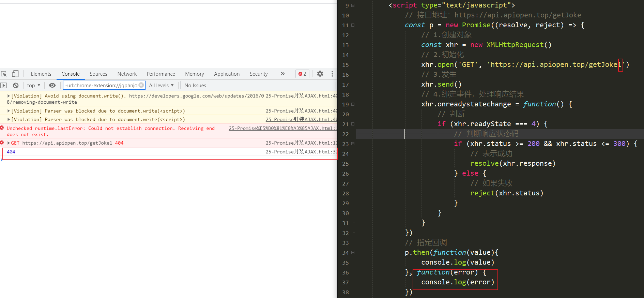Open the Memory tab

195,74
